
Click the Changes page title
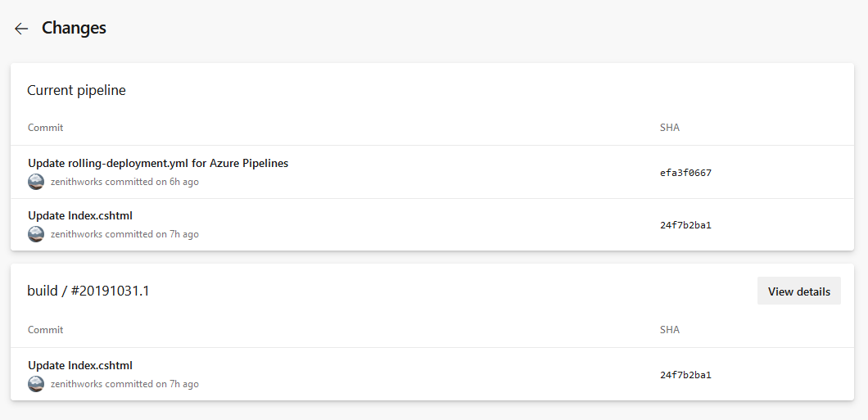tap(74, 28)
